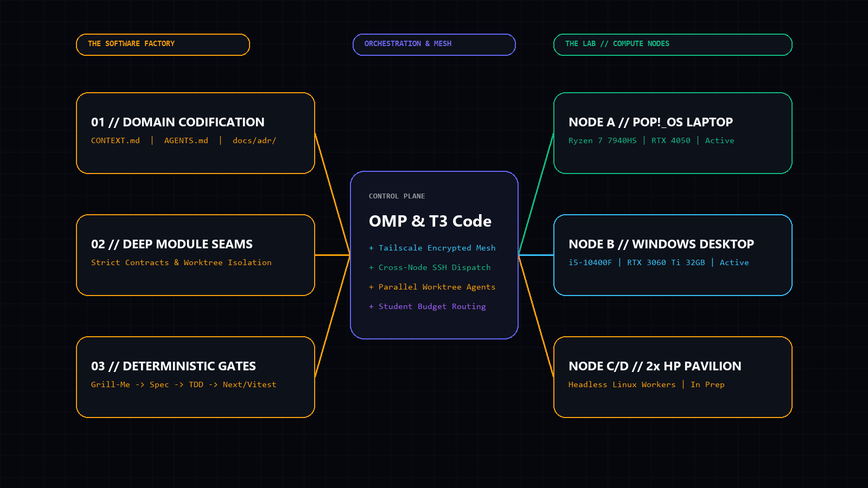Click the docs/adr/ text

[254, 140]
